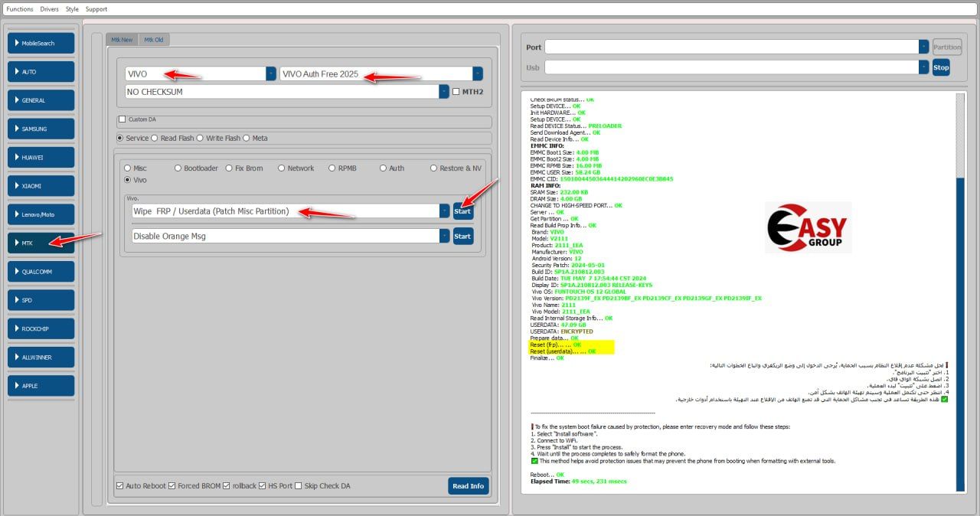The height and width of the screenshot is (516, 980).
Task: Enable the MTH2 checkbox
Action: click(456, 92)
